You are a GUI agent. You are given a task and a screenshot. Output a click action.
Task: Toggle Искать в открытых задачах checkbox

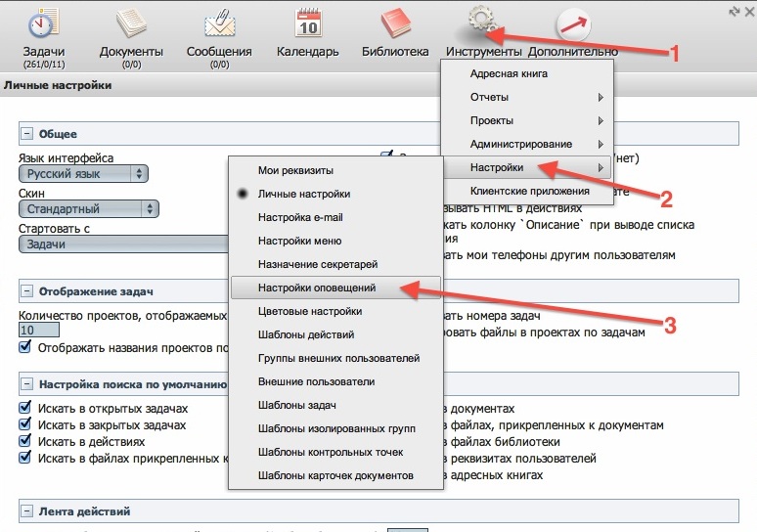coord(24,408)
